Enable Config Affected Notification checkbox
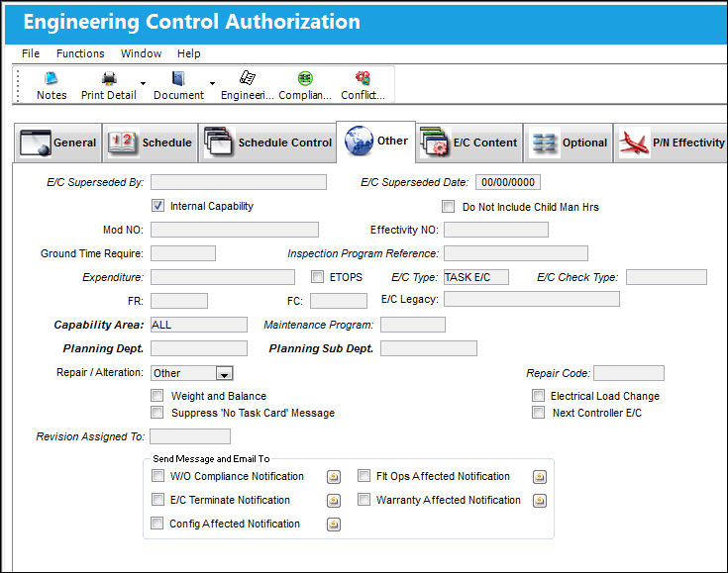This screenshot has height=573, width=728. click(157, 524)
